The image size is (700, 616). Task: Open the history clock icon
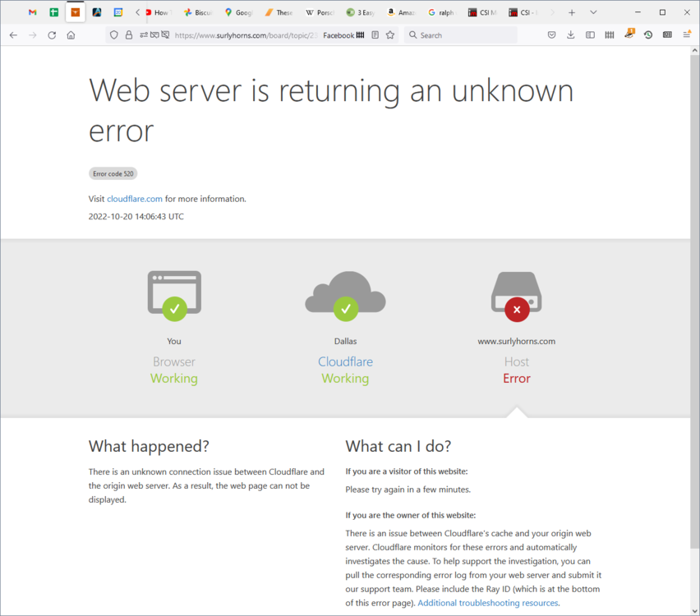click(647, 35)
